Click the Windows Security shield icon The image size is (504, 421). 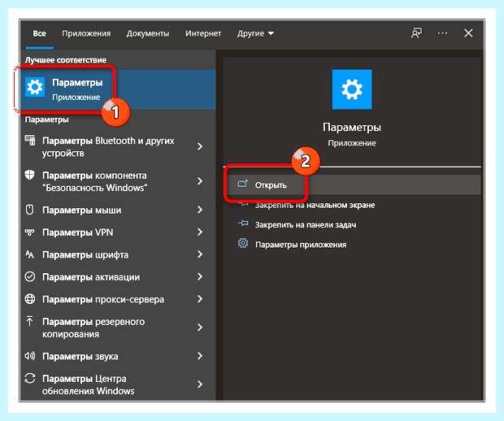[29, 176]
